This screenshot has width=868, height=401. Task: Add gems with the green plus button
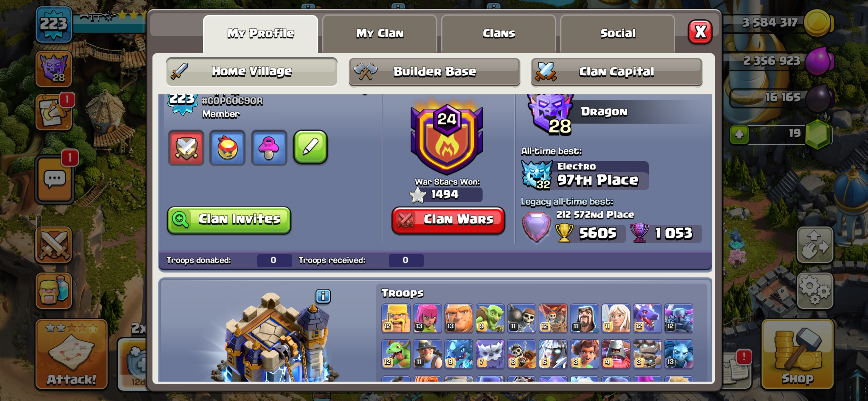[x=739, y=135]
